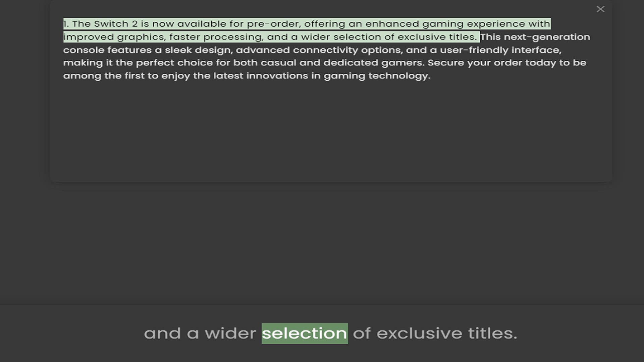This screenshot has height=362, width=644.
Task: Close the reading panel with the X
Action: coord(600,9)
